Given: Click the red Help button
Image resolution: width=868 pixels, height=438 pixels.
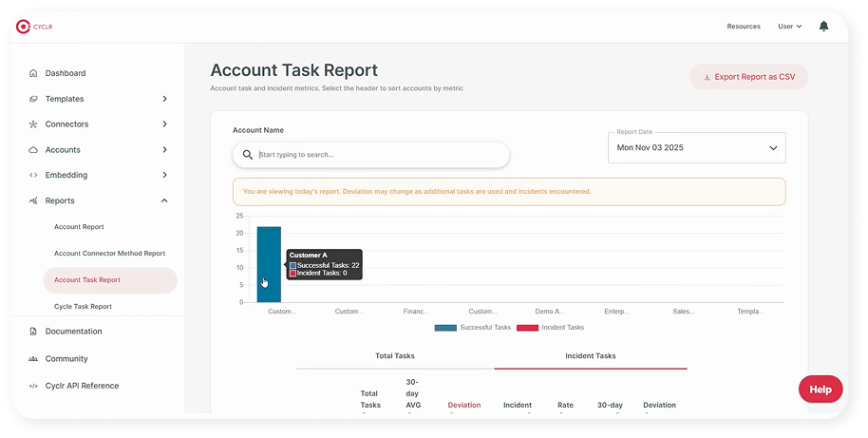Looking at the screenshot, I should pyautogui.click(x=820, y=390).
